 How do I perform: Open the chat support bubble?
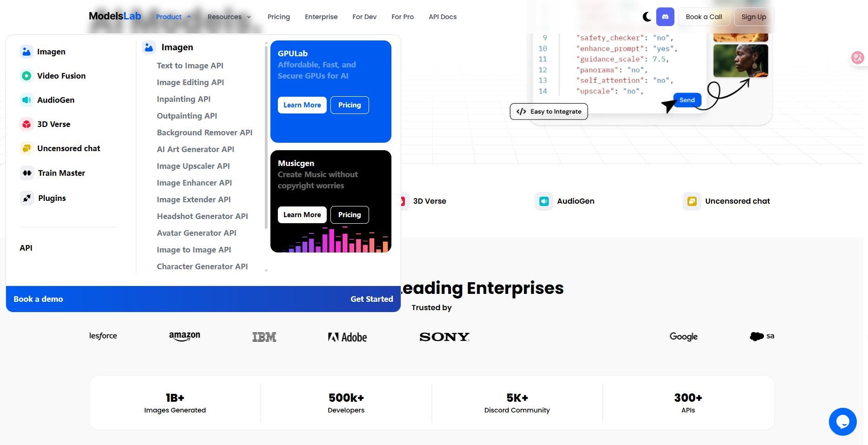[842, 422]
